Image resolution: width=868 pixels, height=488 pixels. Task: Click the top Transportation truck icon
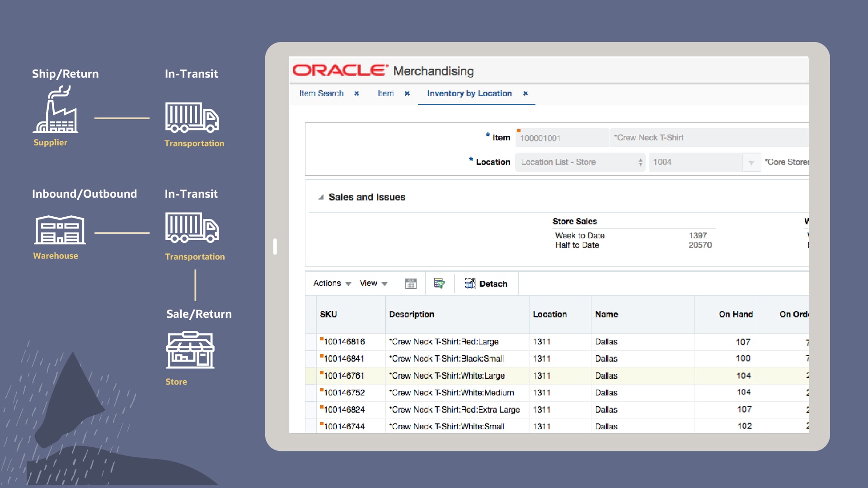pyautogui.click(x=192, y=117)
